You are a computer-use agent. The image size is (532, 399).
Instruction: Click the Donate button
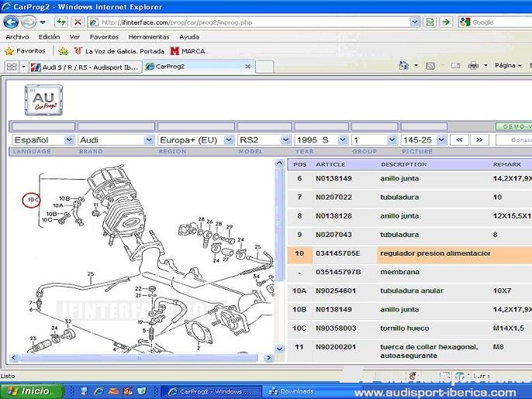513,139
